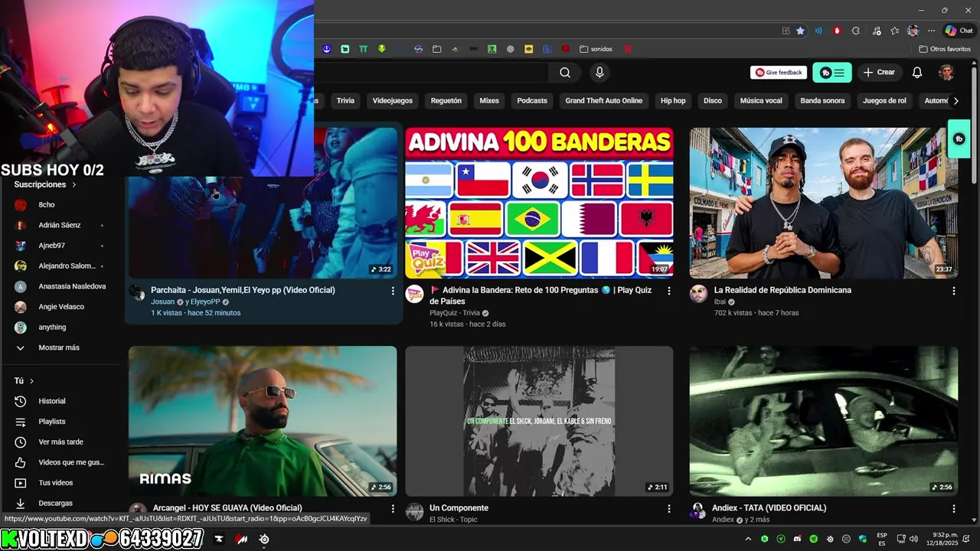Bookmark page with the browser star icon
Viewport: 980px width, 551px height.
click(800, 31)
